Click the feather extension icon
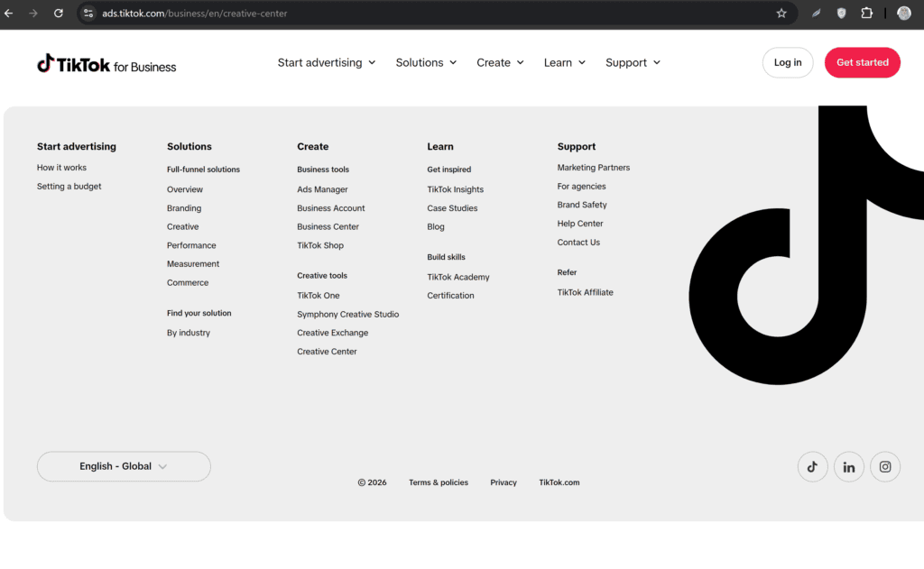924x569 pixels. [x=816, y=13]
